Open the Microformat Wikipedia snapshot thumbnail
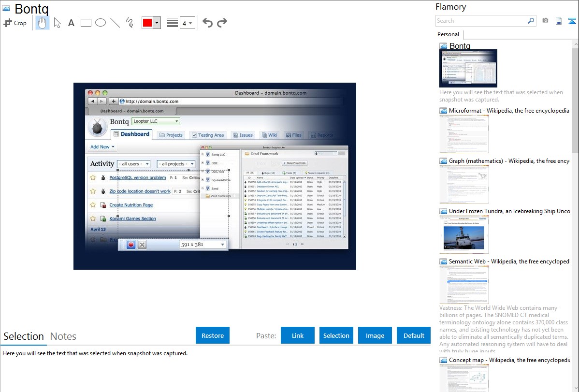This screenshot has width=579, height=392. (464, 134)
